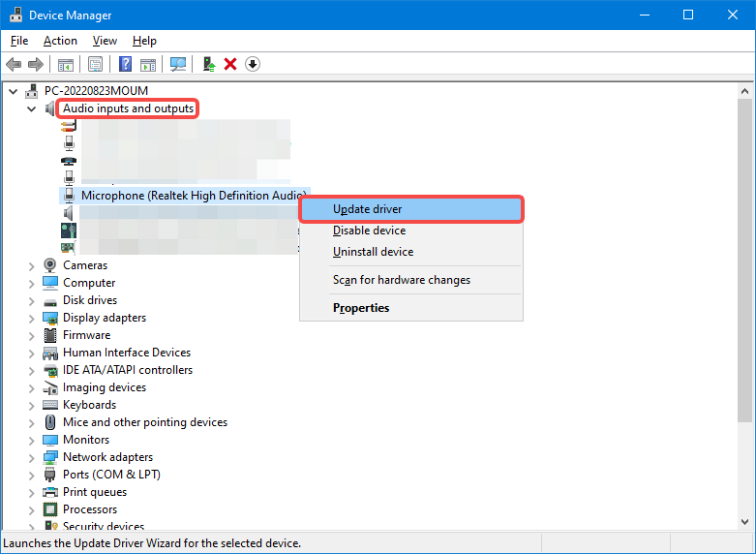Select the Ports (COM & LPT) label
This screenshot has height=554, width=756.
tap(112, 475)
